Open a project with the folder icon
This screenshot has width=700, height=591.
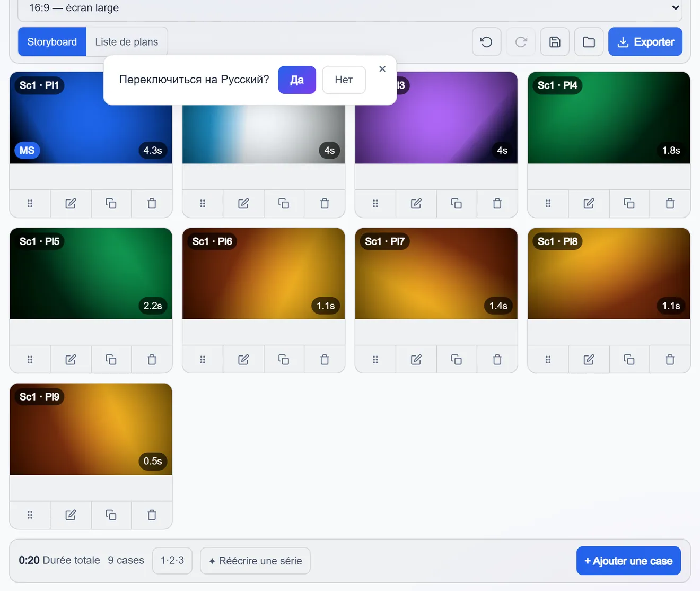pos(589,42)
